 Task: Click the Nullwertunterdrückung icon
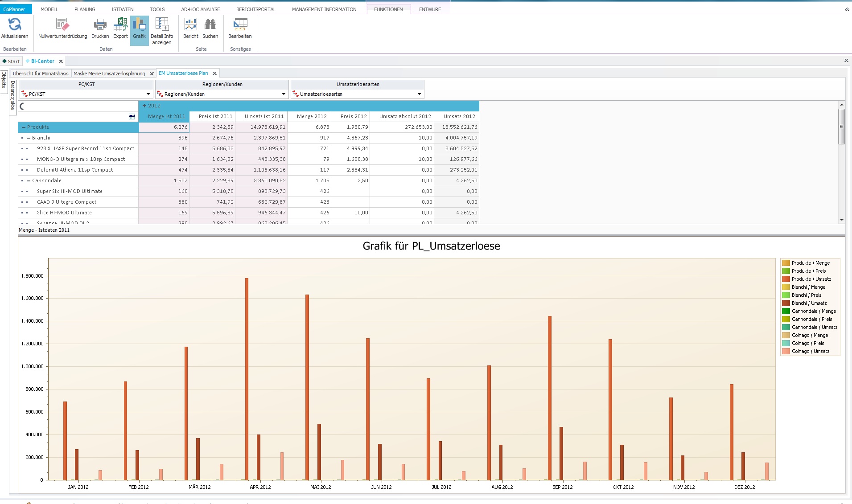coord(62,25)
